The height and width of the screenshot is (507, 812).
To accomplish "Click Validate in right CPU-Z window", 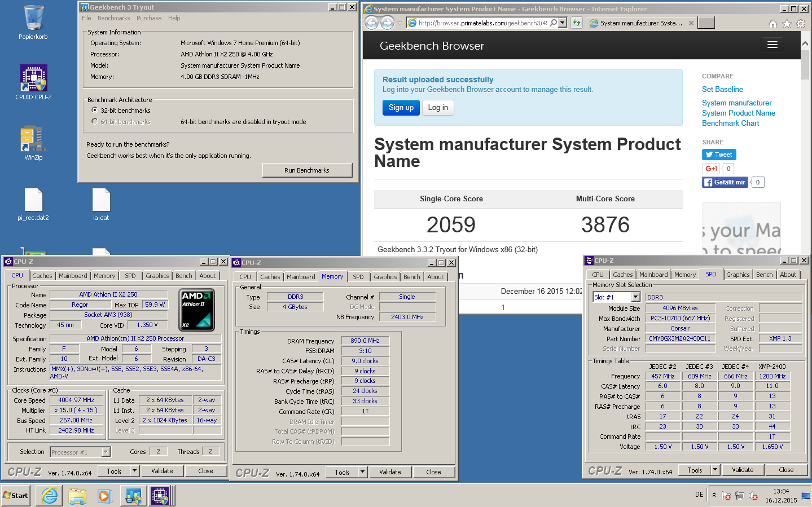I will point(743,470).
